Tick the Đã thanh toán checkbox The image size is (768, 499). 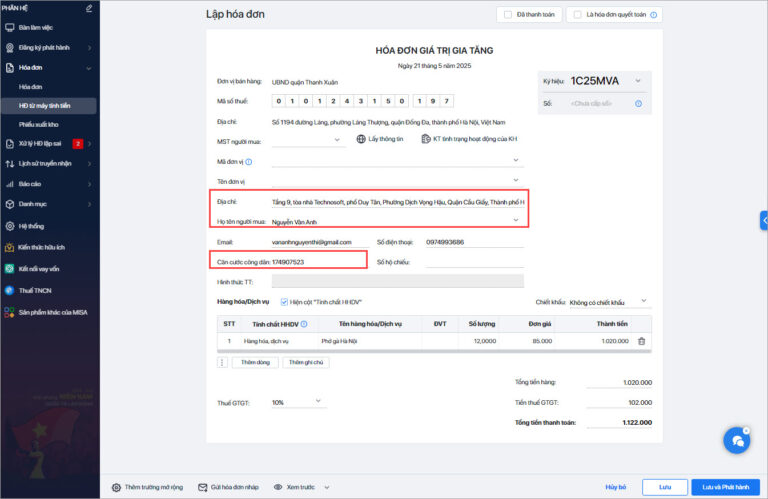coord(508,15)
